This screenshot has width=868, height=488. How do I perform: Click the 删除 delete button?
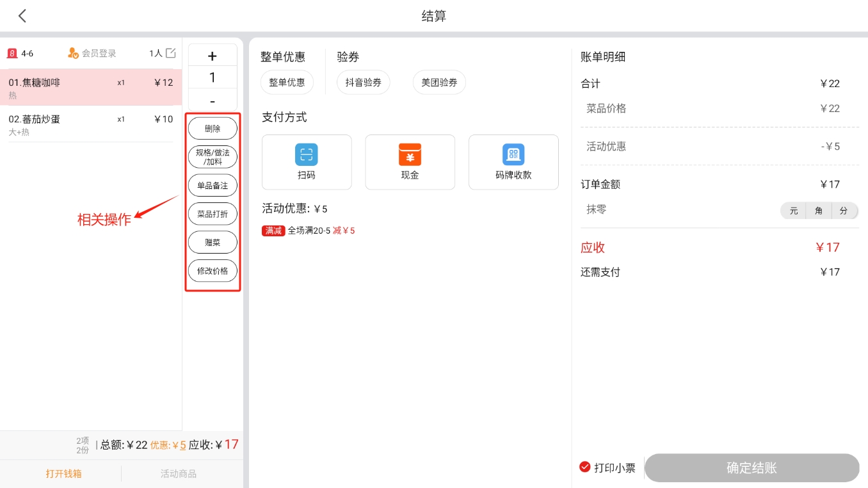(x=213, y=129)
